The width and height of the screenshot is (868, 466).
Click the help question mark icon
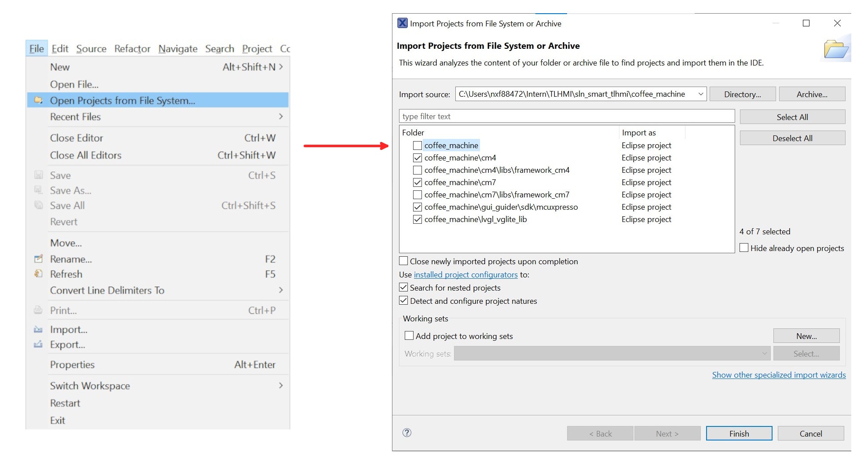click(x=407, y=433)
